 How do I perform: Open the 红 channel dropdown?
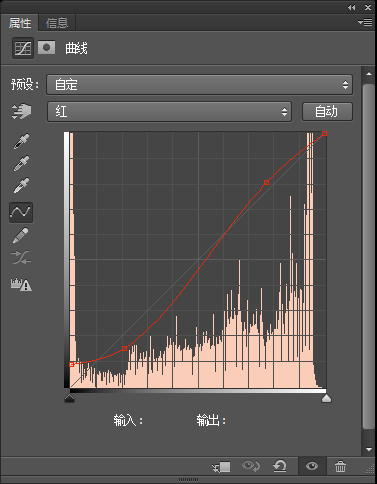coord(169,112)
